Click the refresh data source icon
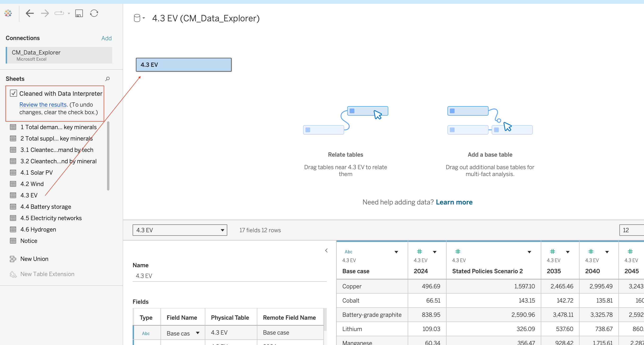 tap(94, 13)
